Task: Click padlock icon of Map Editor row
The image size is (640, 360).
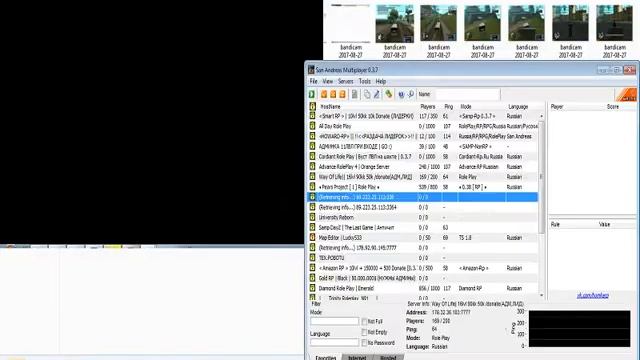Action: (312, 238)
